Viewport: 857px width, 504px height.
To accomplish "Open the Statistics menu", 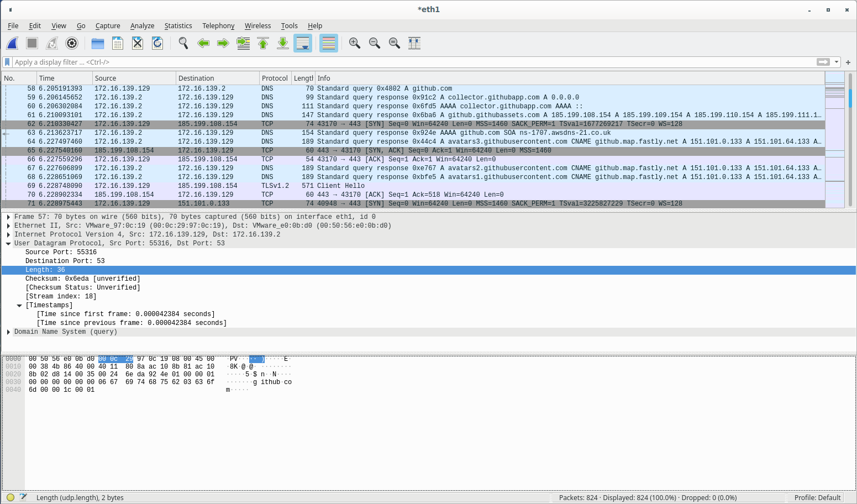I will 178,25.
